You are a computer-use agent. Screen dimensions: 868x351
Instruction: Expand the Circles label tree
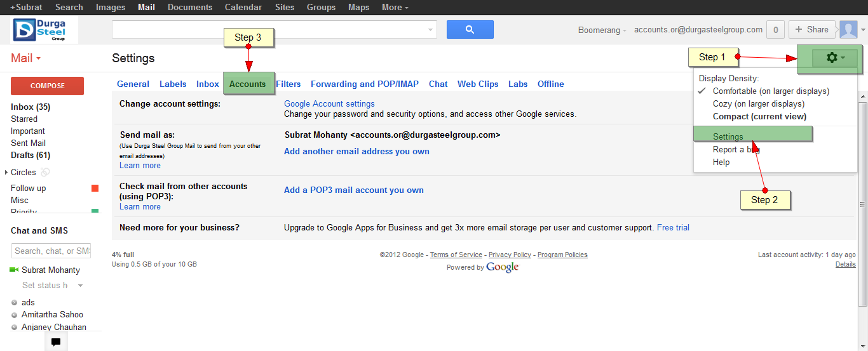[x=6, y=172]
